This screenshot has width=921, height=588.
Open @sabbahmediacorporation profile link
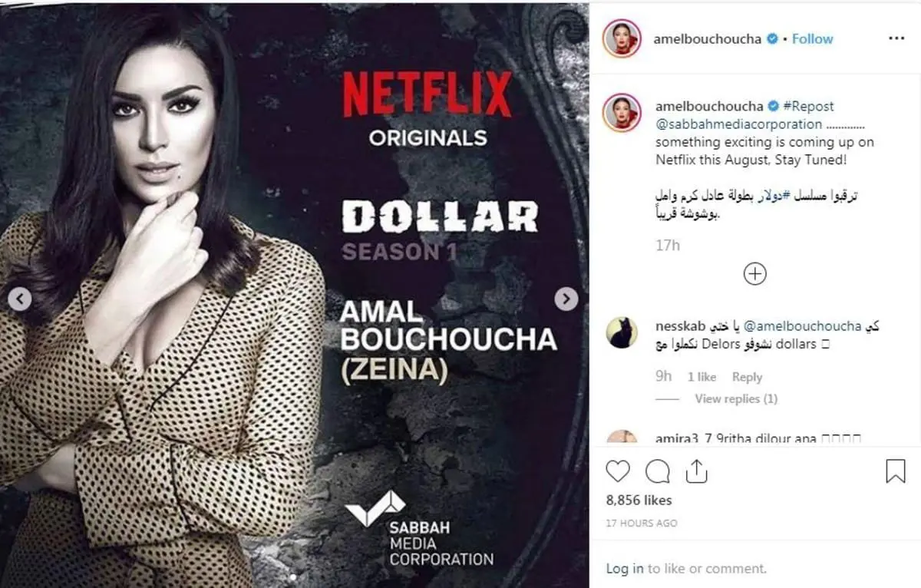[738, 124]
